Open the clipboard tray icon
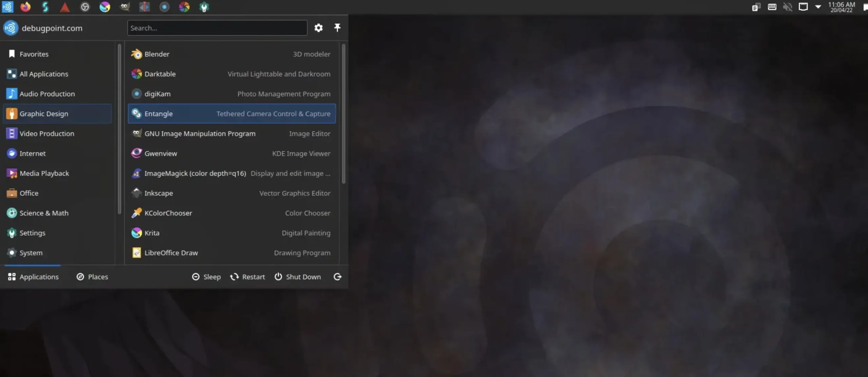This screenshot has height=377, width=868. (x=756, y=7)
